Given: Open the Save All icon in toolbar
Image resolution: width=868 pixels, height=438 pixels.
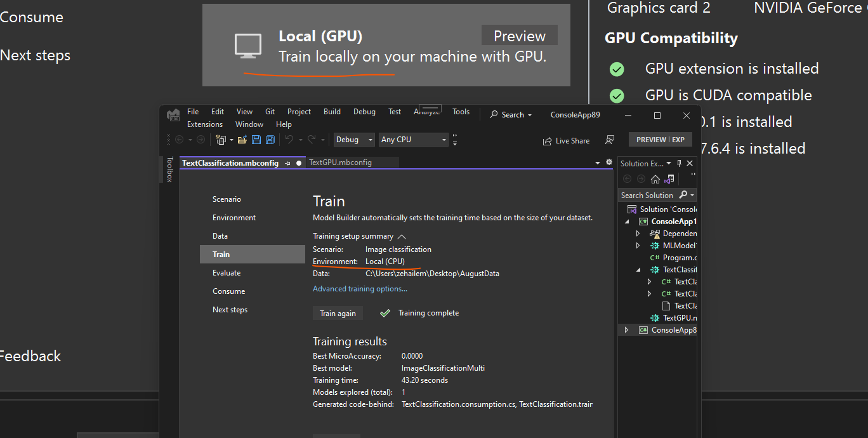Looking at the screenshot, I should (270, 140).
